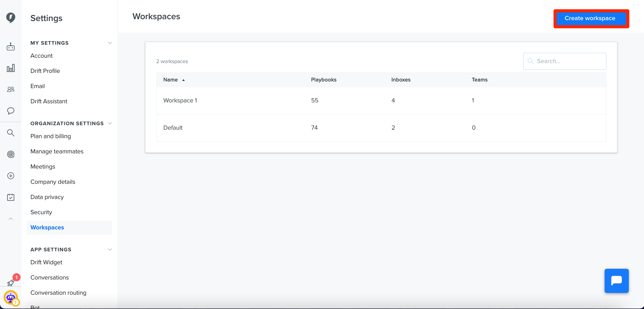Sort by Name using the ascending arrow
The image size is (644, 309).
point(183,80)
